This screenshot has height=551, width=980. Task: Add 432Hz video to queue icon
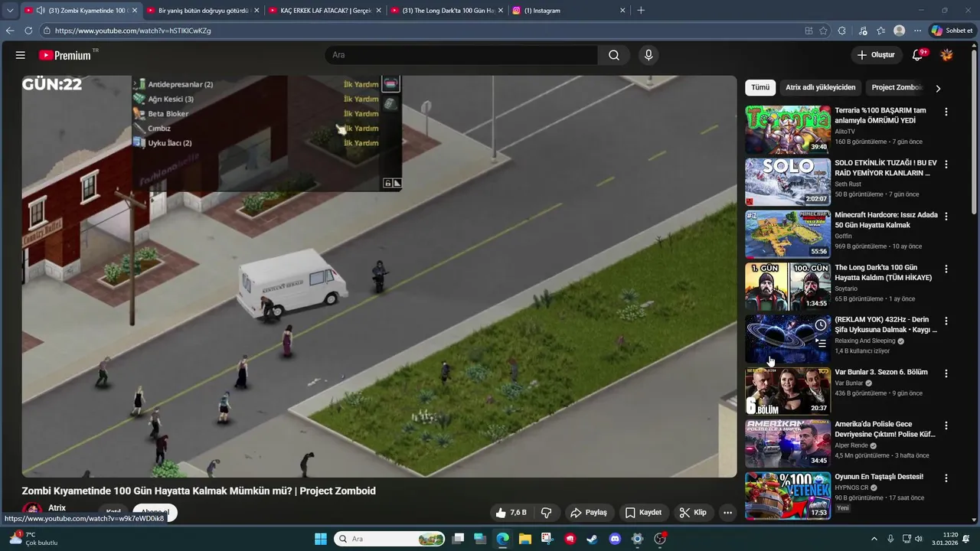click(x=821, y=344)
